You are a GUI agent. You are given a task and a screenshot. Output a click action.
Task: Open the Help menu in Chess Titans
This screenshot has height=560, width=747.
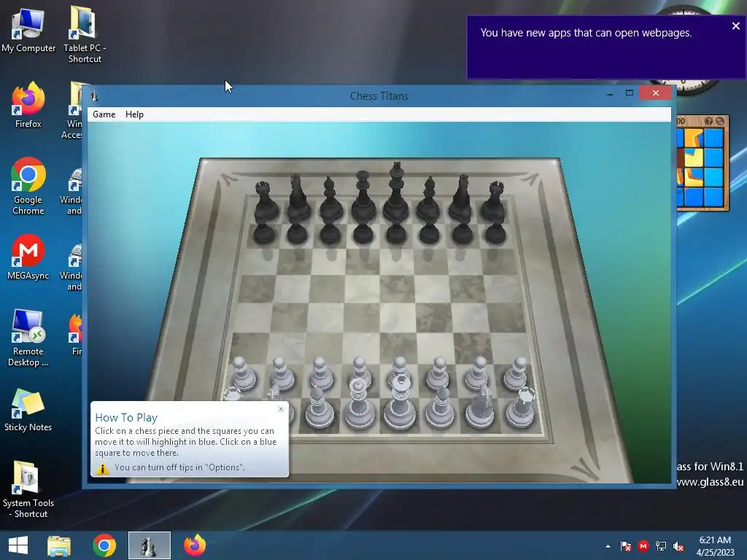[134, 114]
